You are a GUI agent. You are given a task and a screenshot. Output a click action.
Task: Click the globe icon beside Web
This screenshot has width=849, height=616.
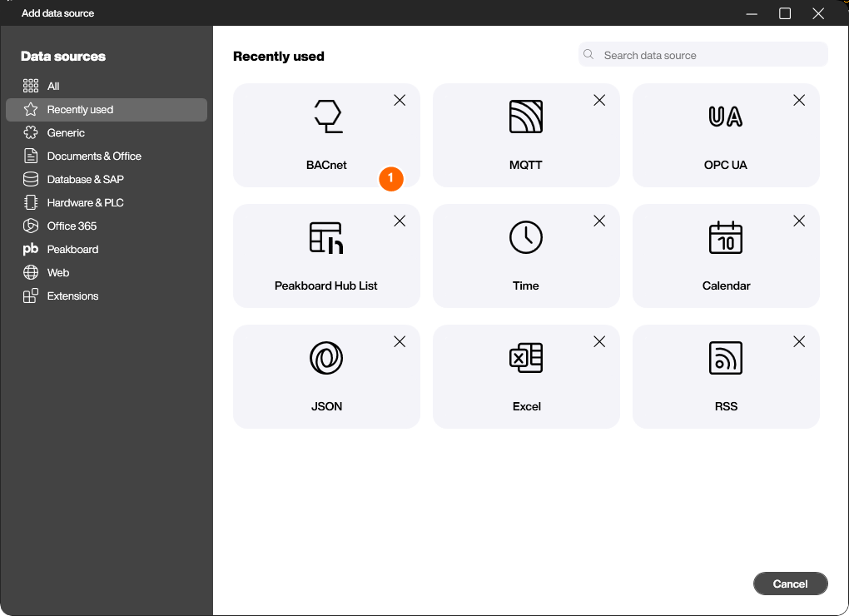coord(31,272)
